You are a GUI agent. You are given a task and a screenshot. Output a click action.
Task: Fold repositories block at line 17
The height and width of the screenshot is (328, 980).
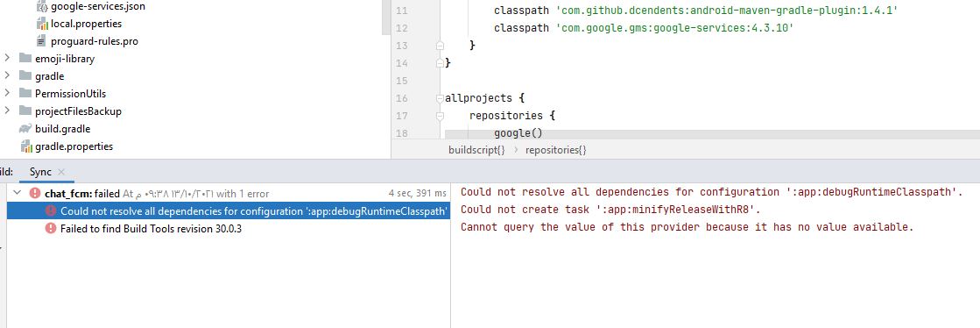click(x=440, y=116)
